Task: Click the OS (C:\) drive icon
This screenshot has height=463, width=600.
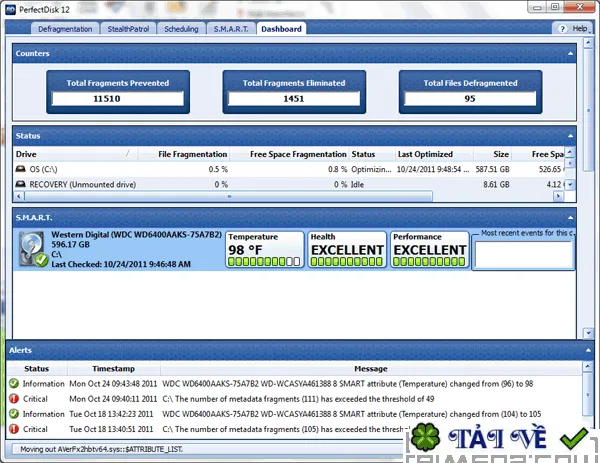Action: pyautogui.click(x=20, y=169)
